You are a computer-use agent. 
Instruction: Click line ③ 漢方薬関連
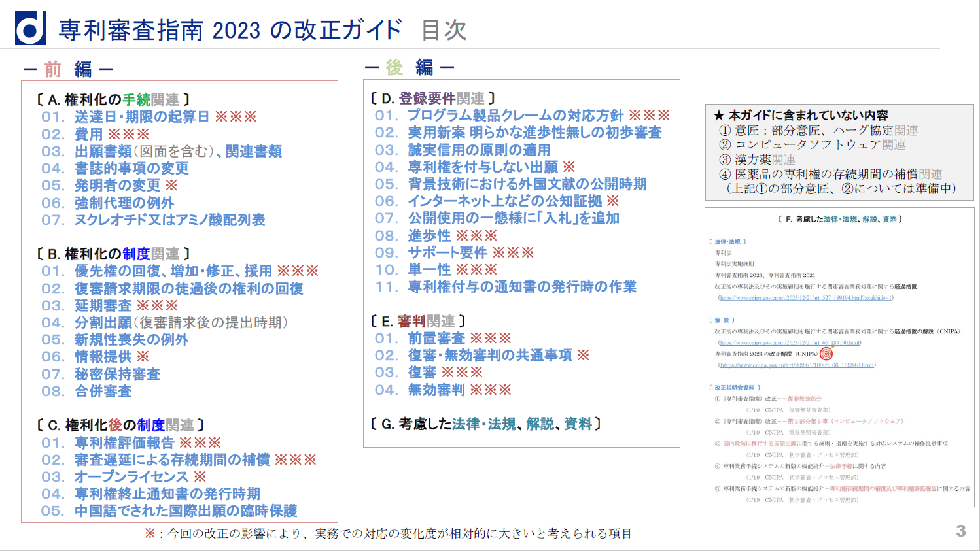click(757, 159)
